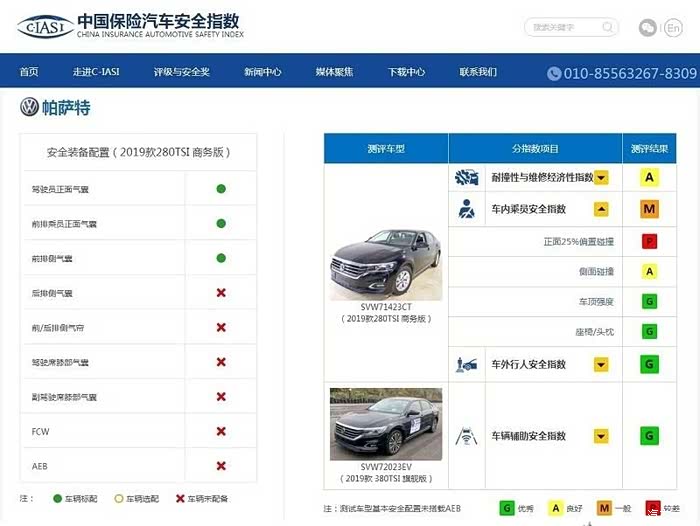The image size is (700, 526).
Task: Click the occupant safety seatbelt icon
Action: [x=467, y=210]
